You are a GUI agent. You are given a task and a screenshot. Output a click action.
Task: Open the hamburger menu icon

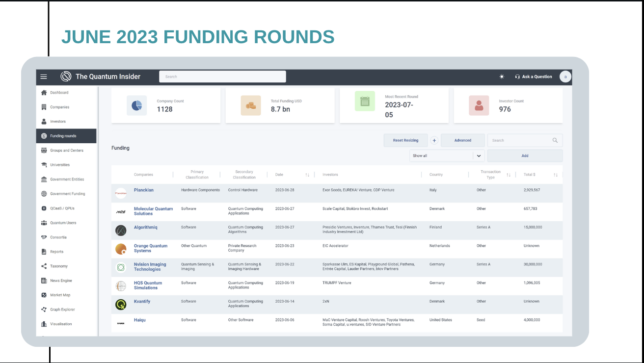click(44, 77)
